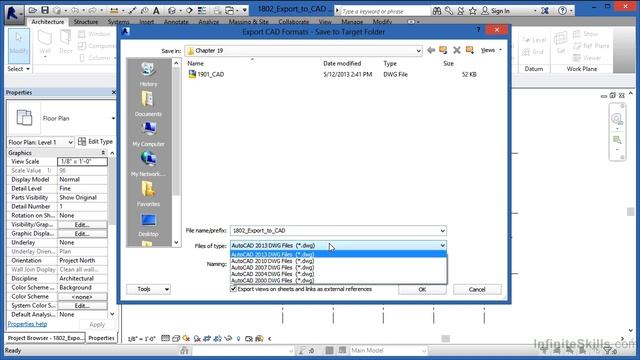Click the Delete X icon in dialog toolbar

(x=457, y=50)
